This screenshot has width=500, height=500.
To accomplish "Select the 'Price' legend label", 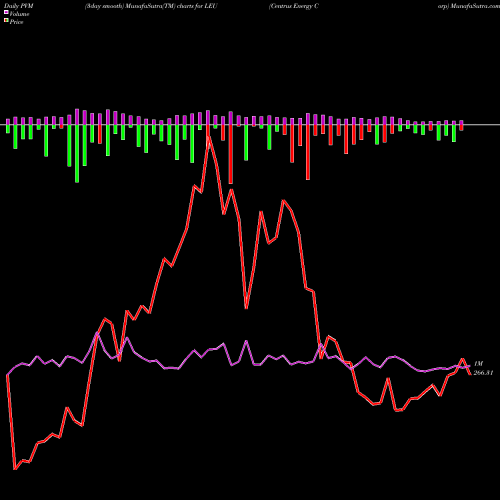I will point(17,22).
